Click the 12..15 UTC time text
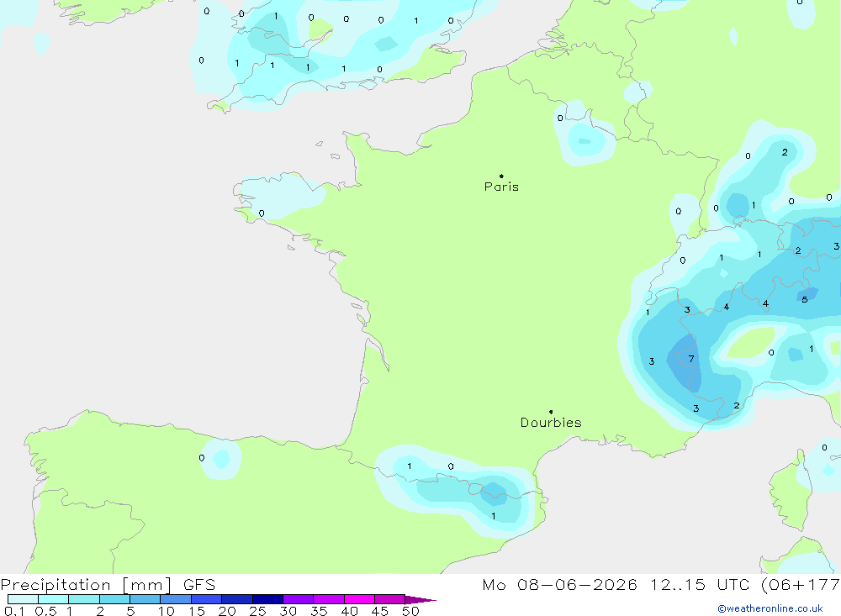The width and height of the screenshot is (841, 616). (x=700, y=584)
